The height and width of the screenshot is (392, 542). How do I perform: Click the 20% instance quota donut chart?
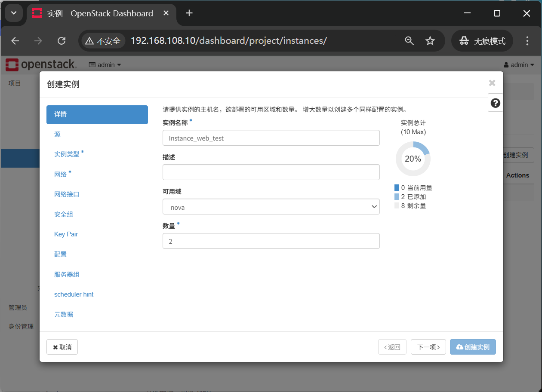coord(413,159)
